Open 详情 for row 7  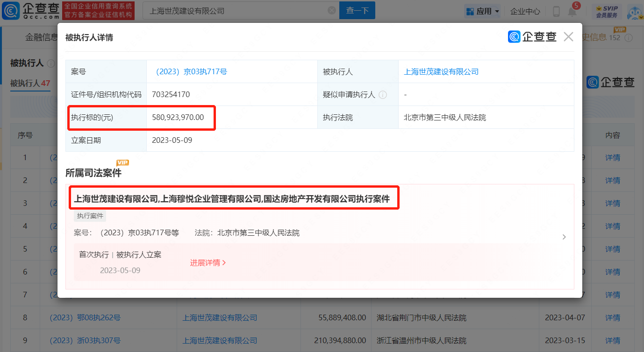(613, 295)
